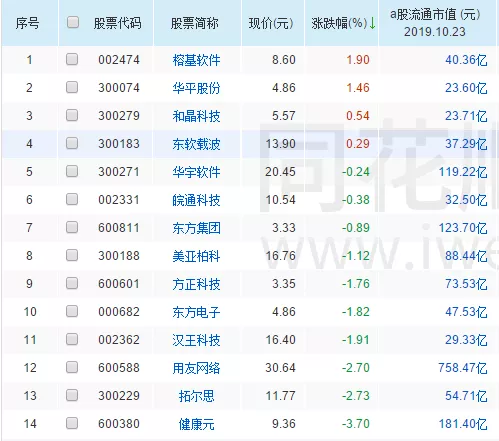Select the price 20.45

click(280, 172)
